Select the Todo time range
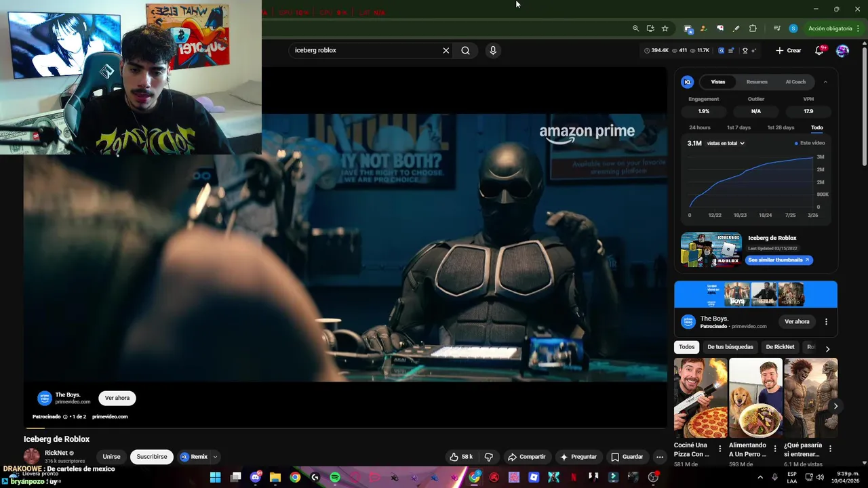 click(817, 127)
